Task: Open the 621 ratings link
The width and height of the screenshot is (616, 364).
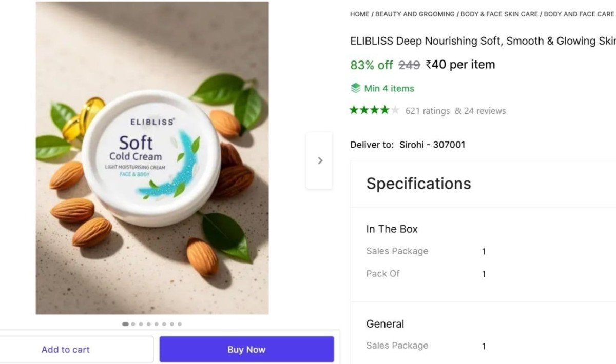Action: [x=427, y=111]
